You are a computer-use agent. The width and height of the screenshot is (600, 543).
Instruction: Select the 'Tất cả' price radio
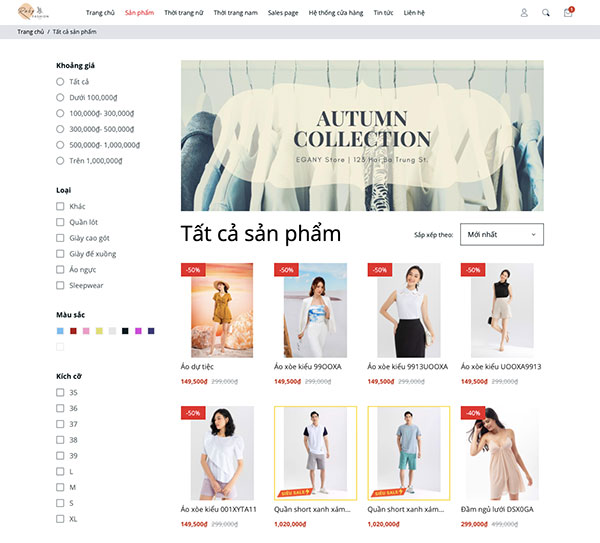point(60,82)
